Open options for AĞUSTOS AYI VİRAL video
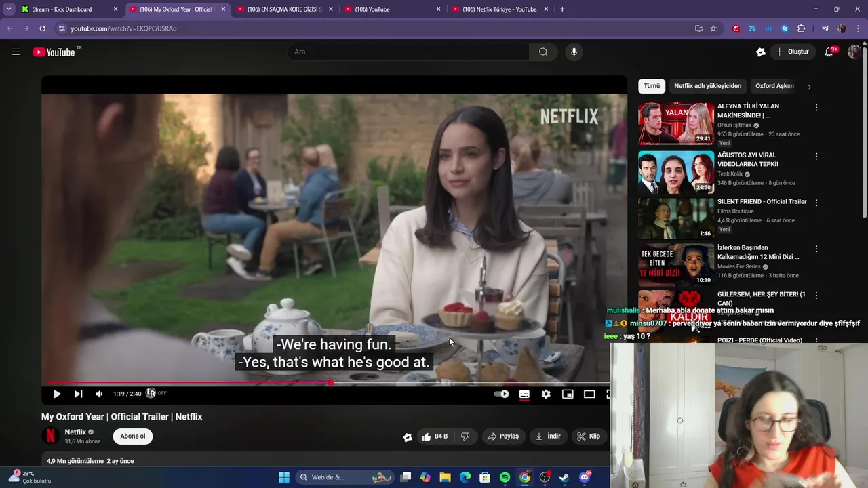 816,157
